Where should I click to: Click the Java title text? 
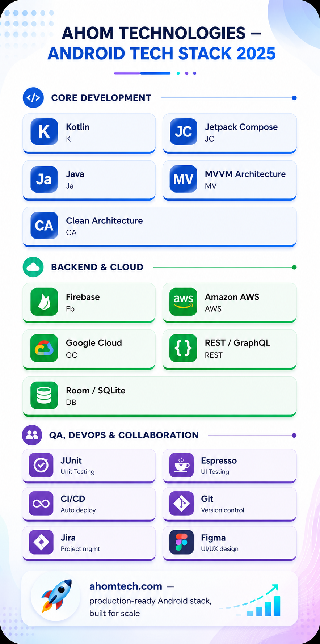[x=75, y=174]
